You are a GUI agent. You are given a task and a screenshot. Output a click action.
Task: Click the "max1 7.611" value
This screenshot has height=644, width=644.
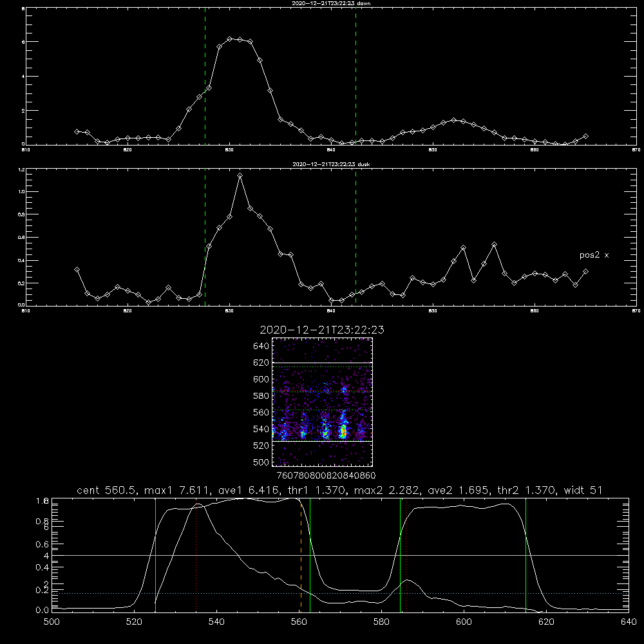click(x=177, y=490)
